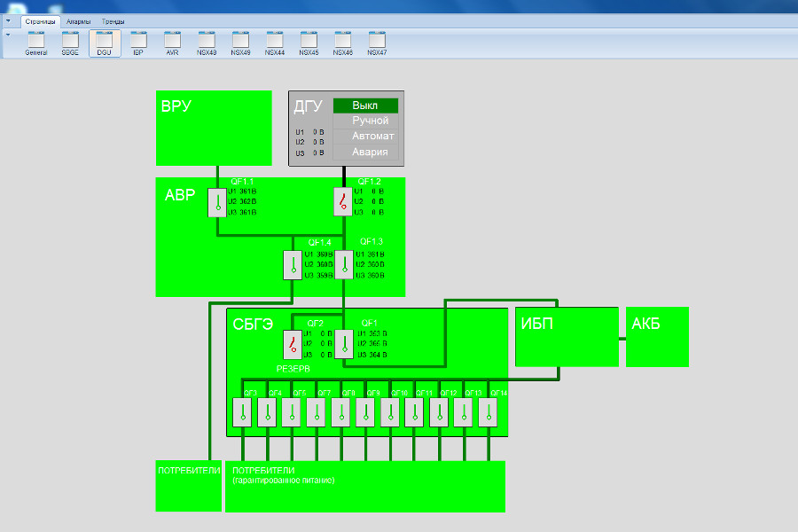Viewport: 798px width, 532px height.
Task: Click the QF1.4 label
Action: (x=319, y=242)
